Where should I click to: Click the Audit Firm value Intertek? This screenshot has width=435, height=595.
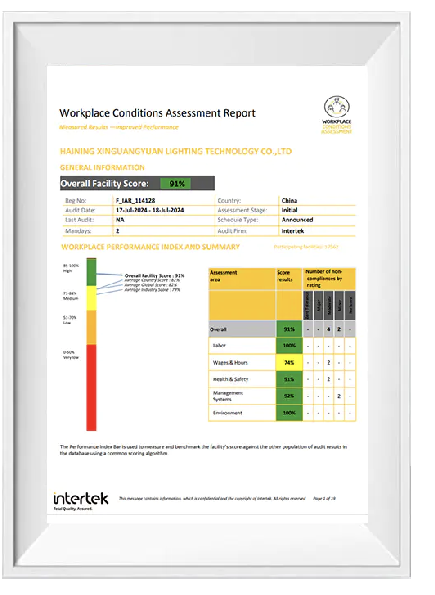pyautogui.click(x=293, y=231)
